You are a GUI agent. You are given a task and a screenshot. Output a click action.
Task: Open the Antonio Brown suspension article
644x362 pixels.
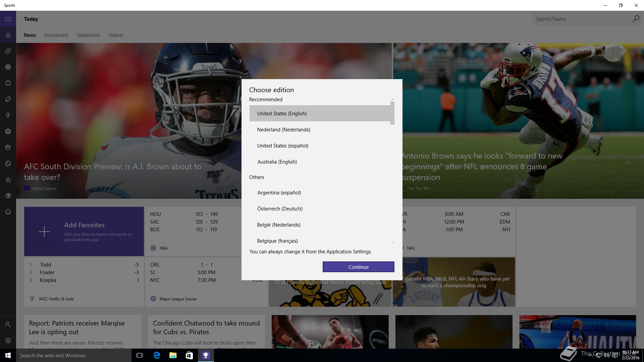tap(482, 167)
